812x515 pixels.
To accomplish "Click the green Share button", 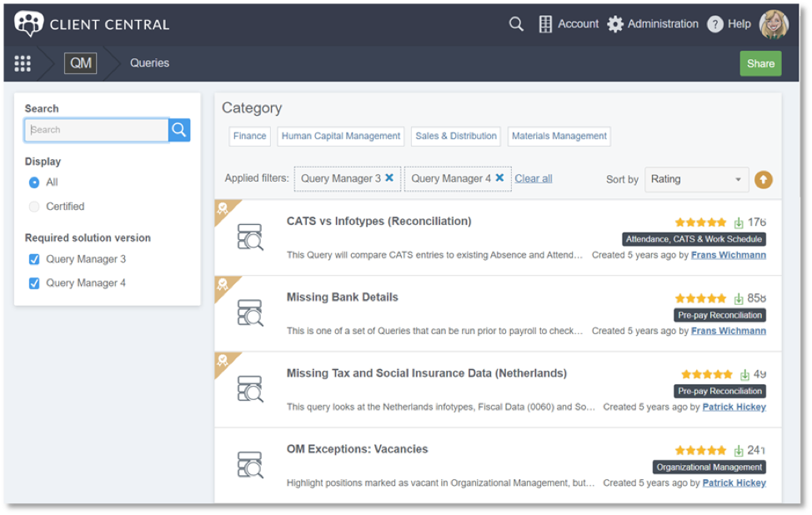I will click(x=760, y=63).
